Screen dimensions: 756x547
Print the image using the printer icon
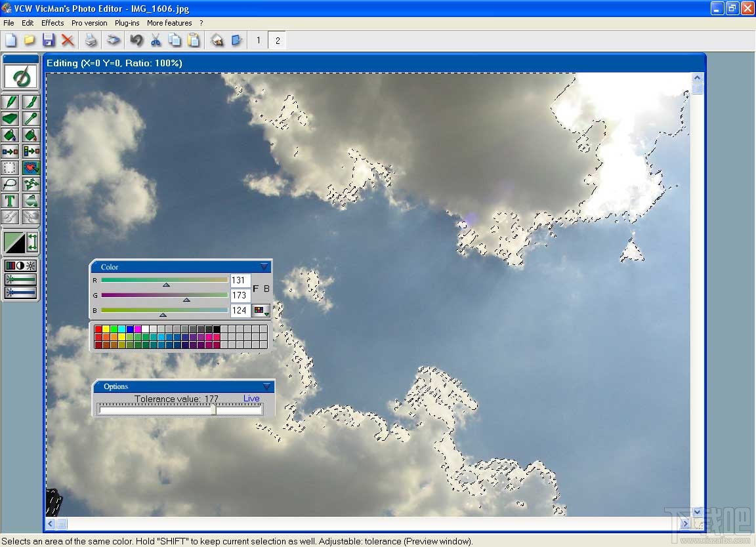coord(91,40)
